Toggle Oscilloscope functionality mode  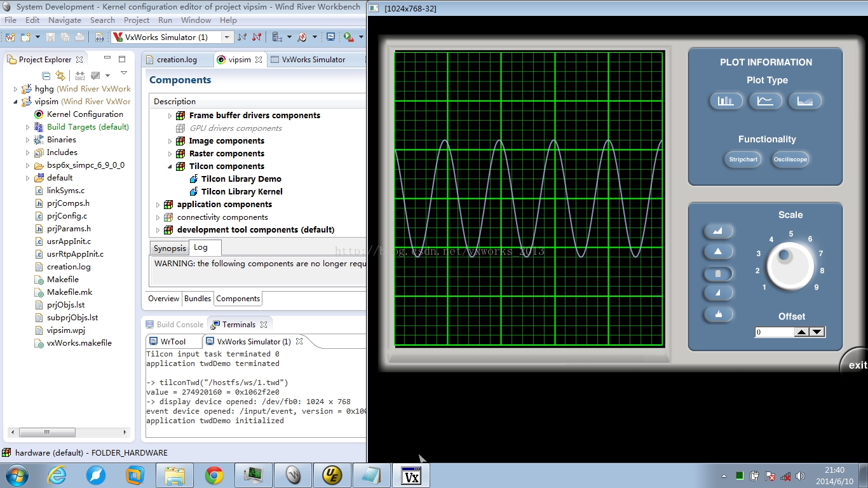790,159
